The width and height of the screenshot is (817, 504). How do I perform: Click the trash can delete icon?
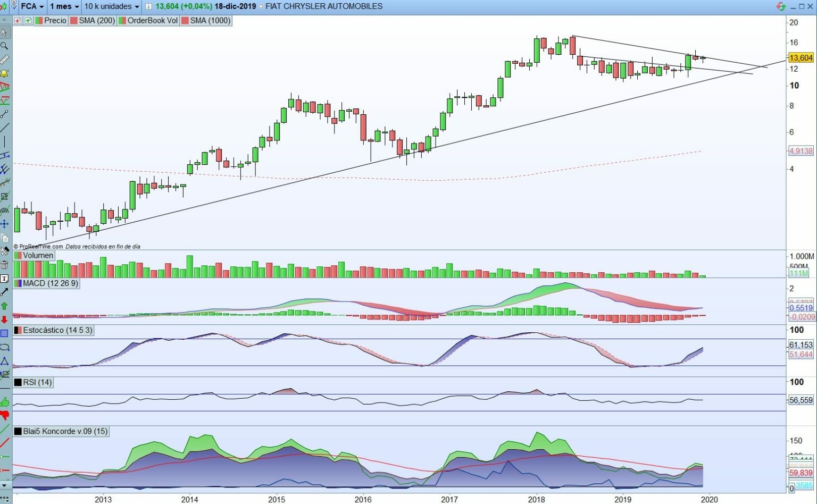click(4, 265)
